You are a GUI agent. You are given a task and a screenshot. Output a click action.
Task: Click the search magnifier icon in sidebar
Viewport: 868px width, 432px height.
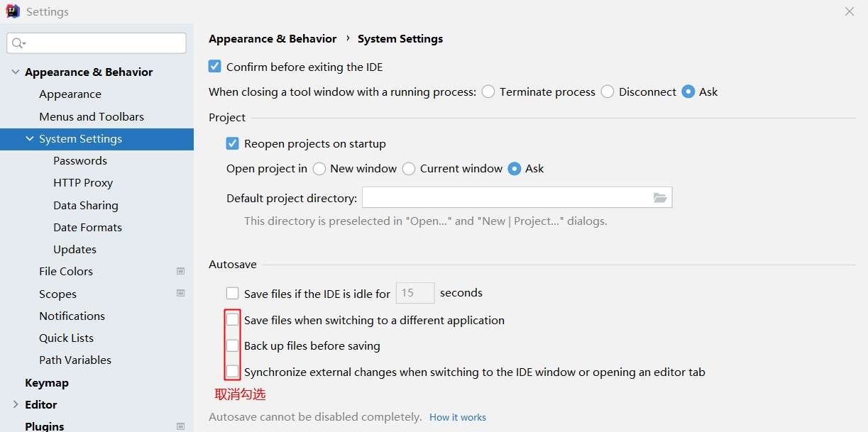point(18,43)
